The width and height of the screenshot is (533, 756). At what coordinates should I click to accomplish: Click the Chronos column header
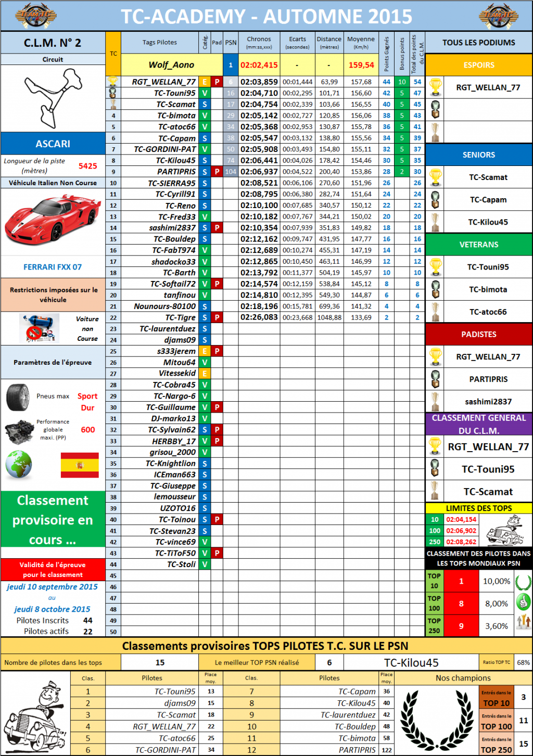pyautogui.click(x=259, y=43)
